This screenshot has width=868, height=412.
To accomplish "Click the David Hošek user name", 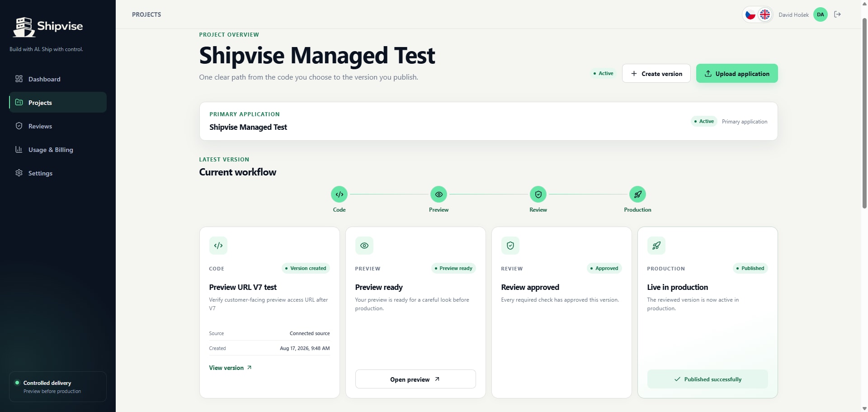I will click(793, 14).
